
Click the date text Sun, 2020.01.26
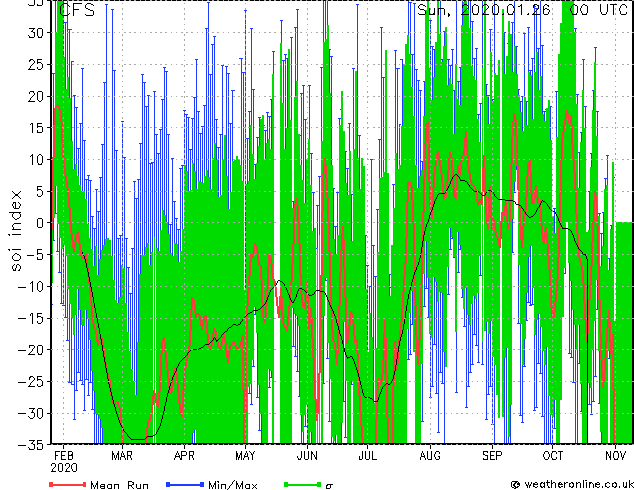point(484,10)
